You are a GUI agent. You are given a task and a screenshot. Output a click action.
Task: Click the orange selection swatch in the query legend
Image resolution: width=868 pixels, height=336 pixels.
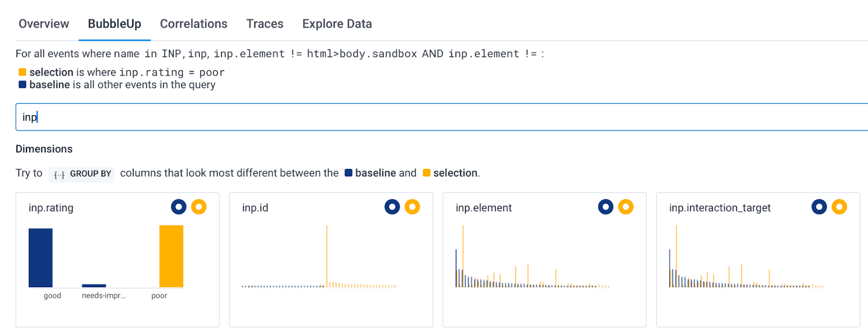point(22,72)
